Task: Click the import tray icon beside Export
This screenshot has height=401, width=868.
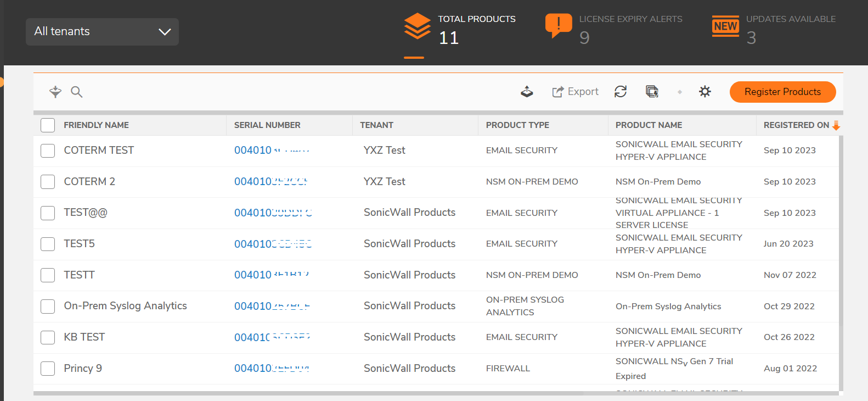Action: click(x=527, y=92)
